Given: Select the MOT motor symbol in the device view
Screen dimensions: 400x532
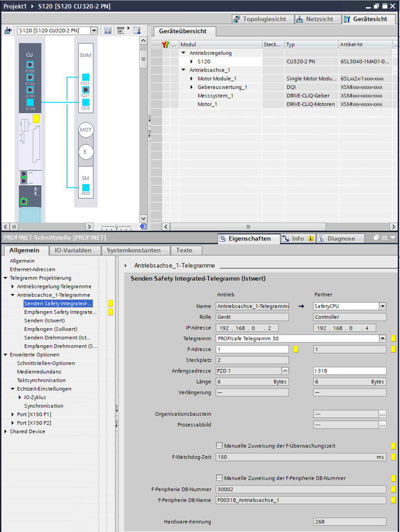Looking at the screenshot, I should click(x=86, y=130).
